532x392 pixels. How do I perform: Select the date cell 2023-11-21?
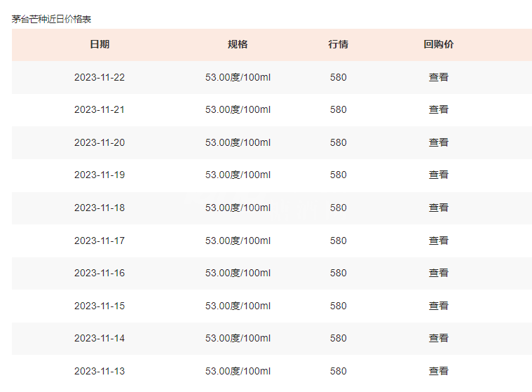coord(100,109)
